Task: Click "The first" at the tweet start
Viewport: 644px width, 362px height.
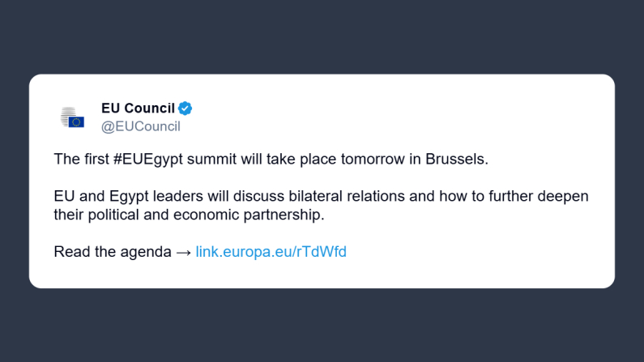Action: (79, 159)
